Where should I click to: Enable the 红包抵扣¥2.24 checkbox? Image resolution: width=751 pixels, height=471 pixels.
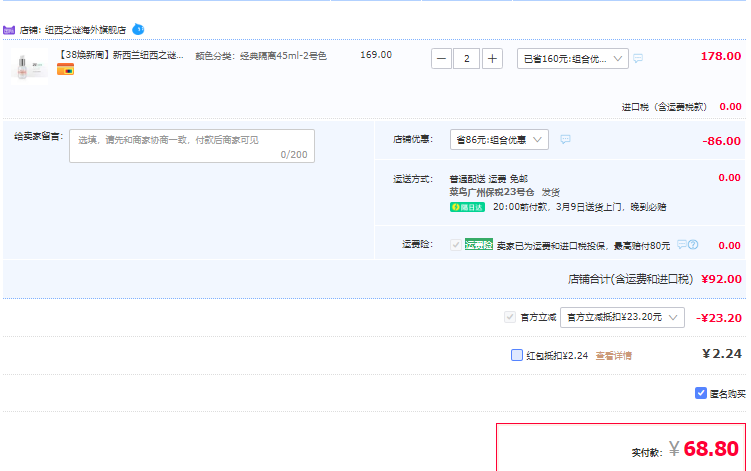tap(516, 355)
